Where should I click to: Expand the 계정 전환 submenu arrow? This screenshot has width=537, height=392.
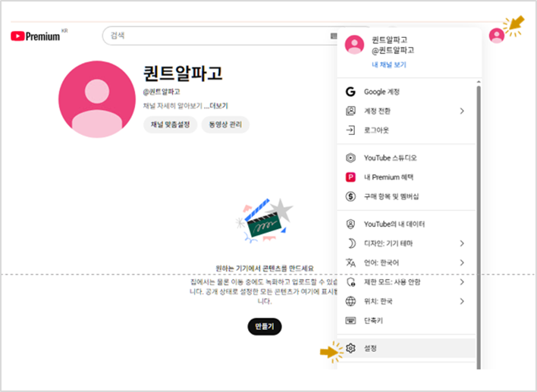point(462,111)
